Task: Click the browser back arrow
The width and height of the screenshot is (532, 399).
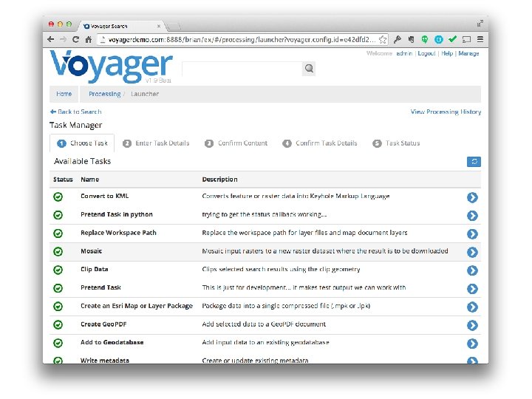Action: pos(51,39)
